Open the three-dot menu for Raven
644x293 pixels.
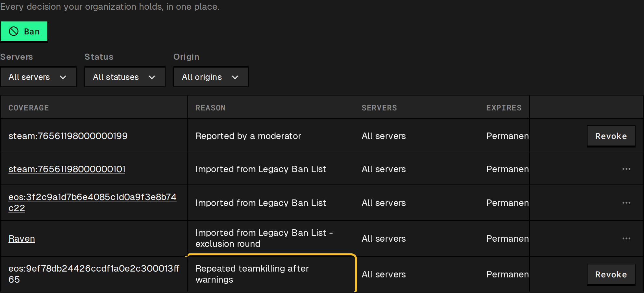click(x=626, y=238)
